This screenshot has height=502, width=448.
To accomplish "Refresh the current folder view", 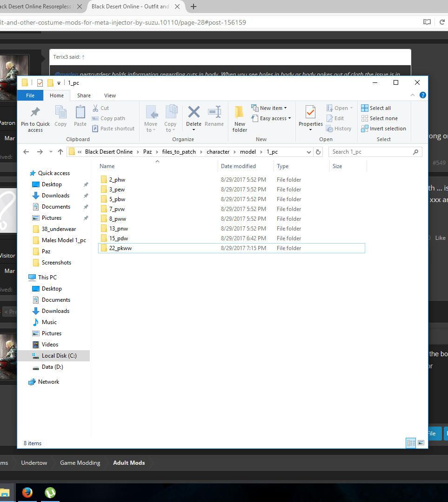I will [x=318, y=152].
